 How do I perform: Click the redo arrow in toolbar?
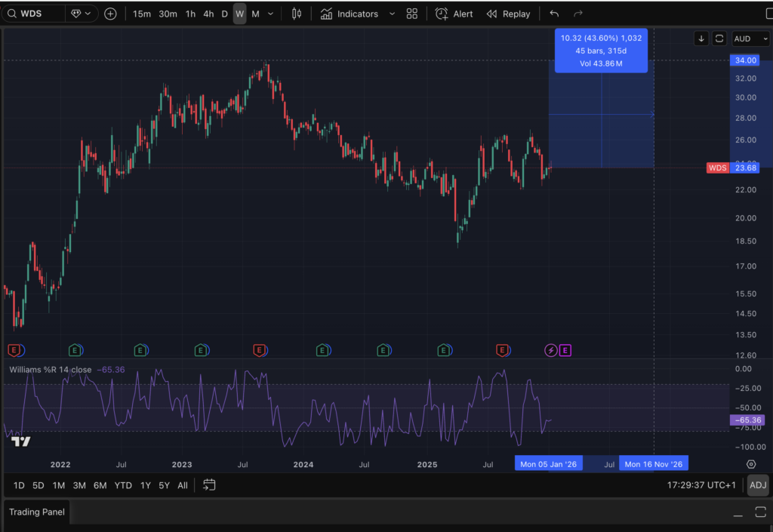[x=578, y=14]
